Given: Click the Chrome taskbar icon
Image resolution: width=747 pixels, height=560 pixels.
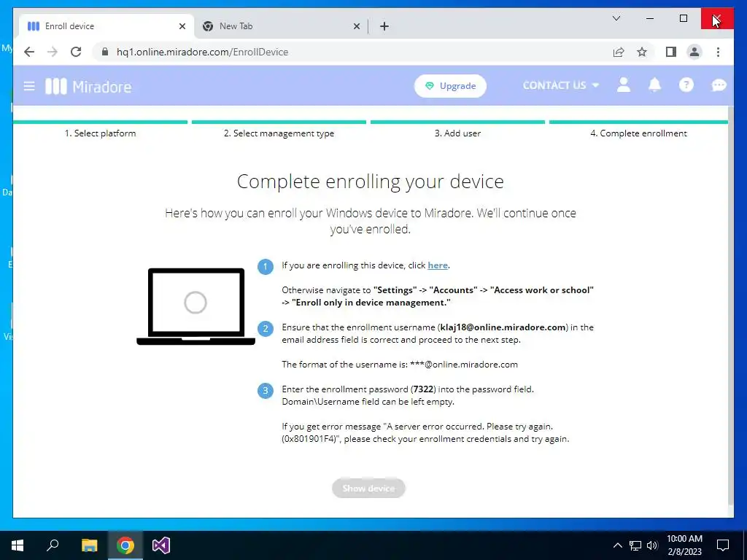Looking at the screenshot, I should click(x=125, y=545).
